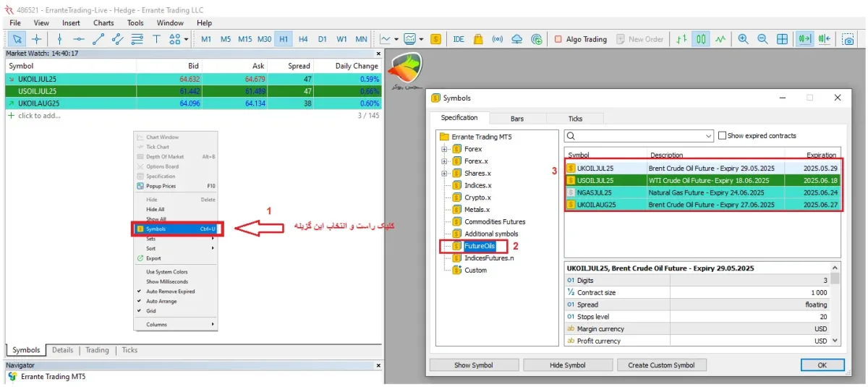
Task: Tile chart windows with grid icon
Action: point(782,39)
